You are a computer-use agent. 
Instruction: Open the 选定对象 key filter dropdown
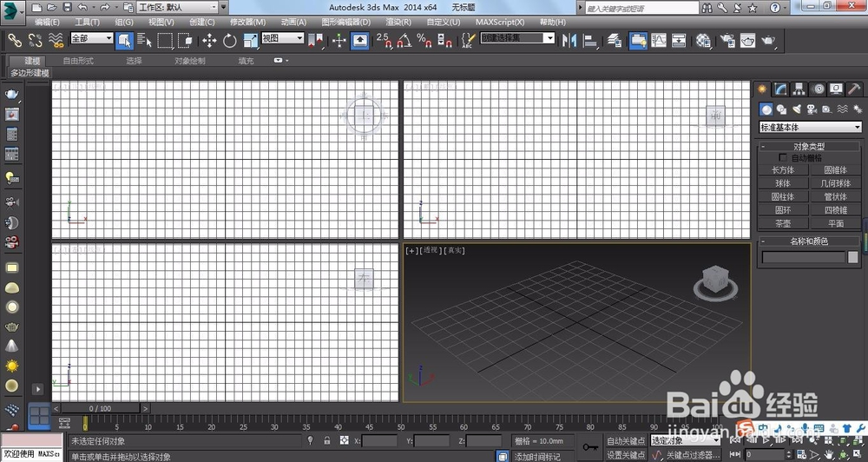(x=686, y=440)
